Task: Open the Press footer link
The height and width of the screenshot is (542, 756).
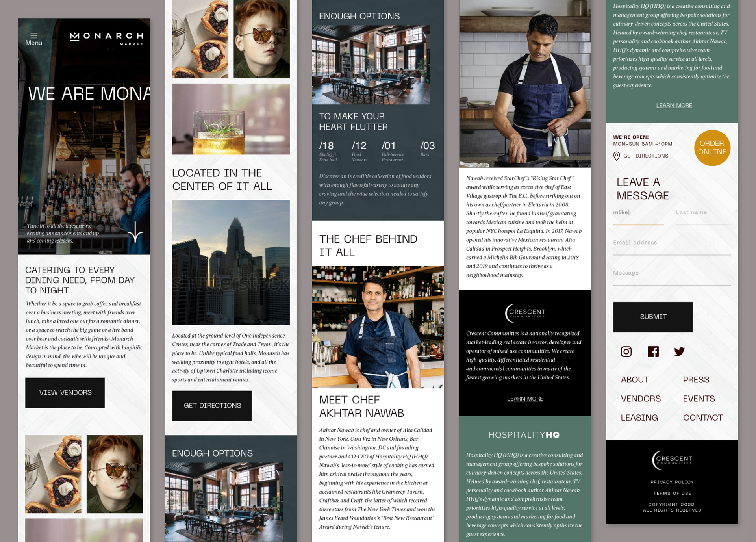Action: pyautogui.click(x=696, y=380)
